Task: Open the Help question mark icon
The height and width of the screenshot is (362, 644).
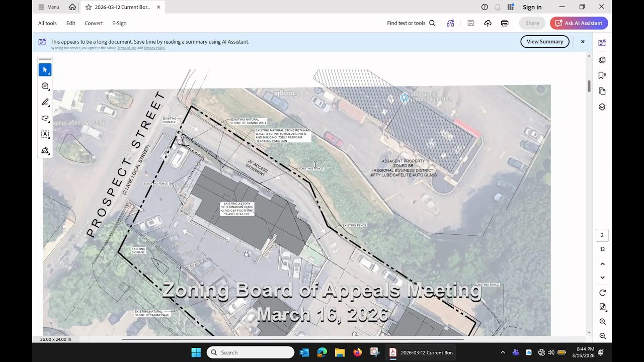Action: [485, 7]
